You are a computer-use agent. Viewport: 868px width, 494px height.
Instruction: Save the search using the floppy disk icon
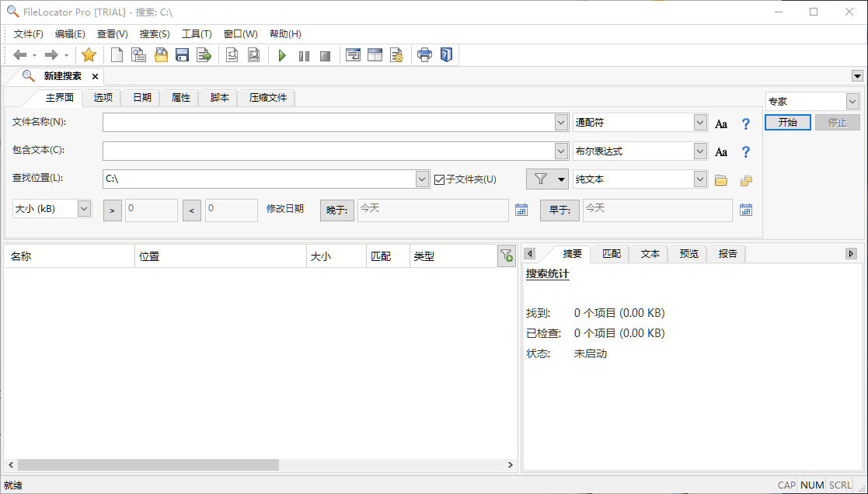click(x=182, y=54)
